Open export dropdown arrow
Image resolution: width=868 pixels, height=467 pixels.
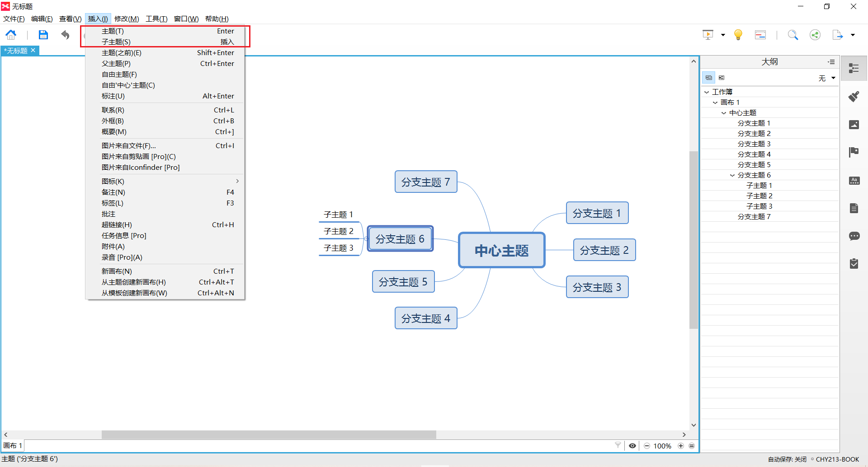pyautogui.click(x=853, y=35)
